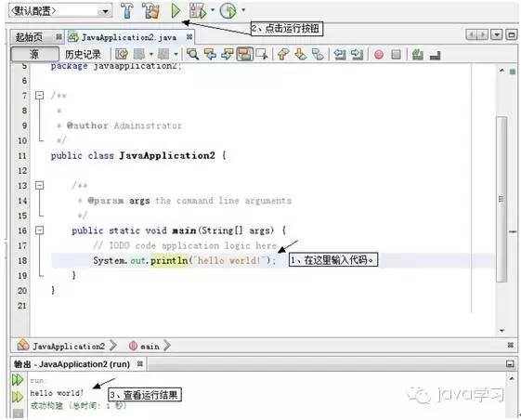Click line number 11 in the gutter
The height and width of the screenshot is (420, 521).
pos(22,155)
